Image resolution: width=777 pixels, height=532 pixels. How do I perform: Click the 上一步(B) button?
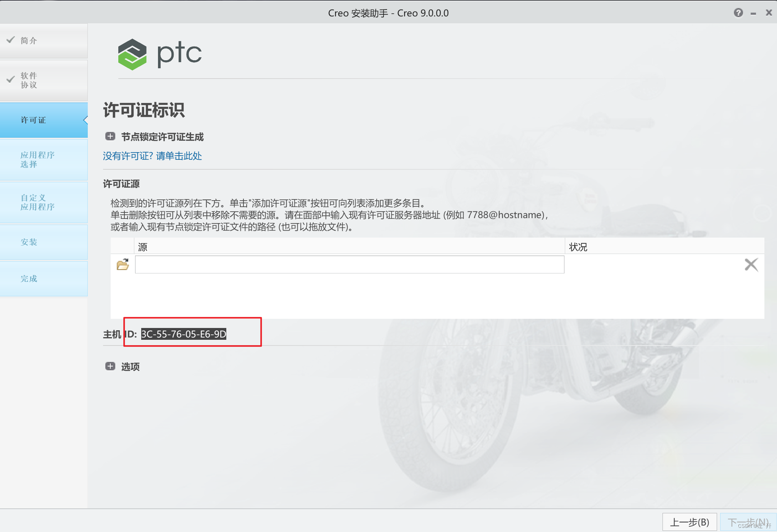[690, 522]
